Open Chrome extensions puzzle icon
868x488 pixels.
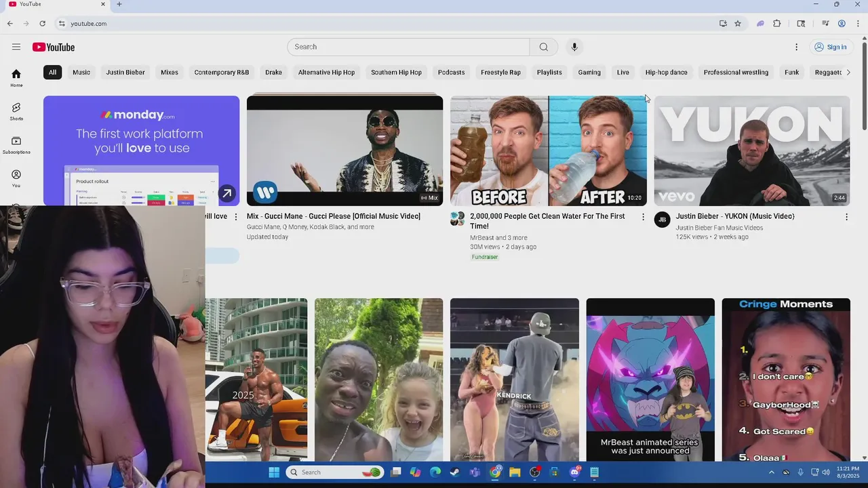[x=777, y=23]
